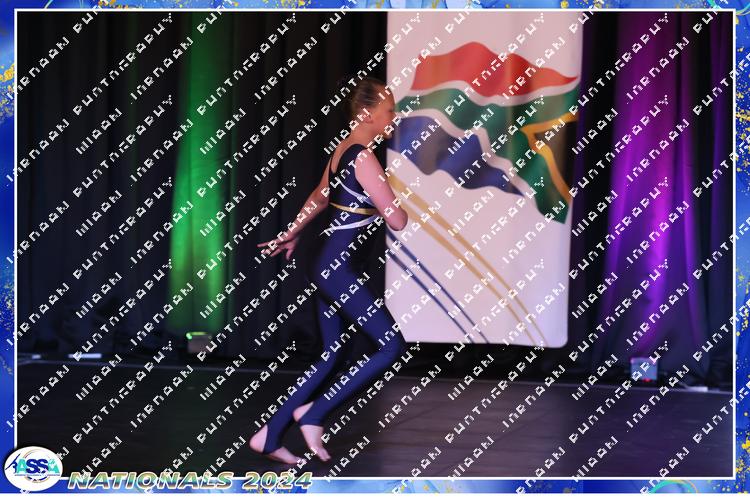Open the gymnast performance photo

point(375,244)
